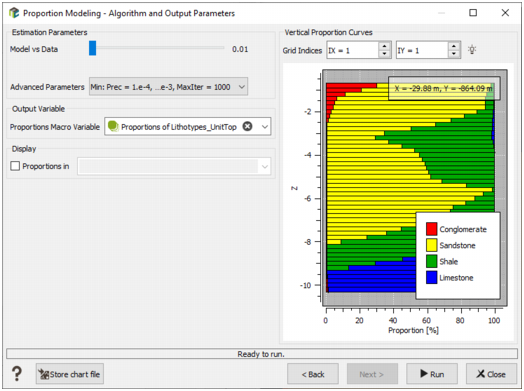Maximize the Proportion Modeling window
524x391 pixels.
pos(473,13)
